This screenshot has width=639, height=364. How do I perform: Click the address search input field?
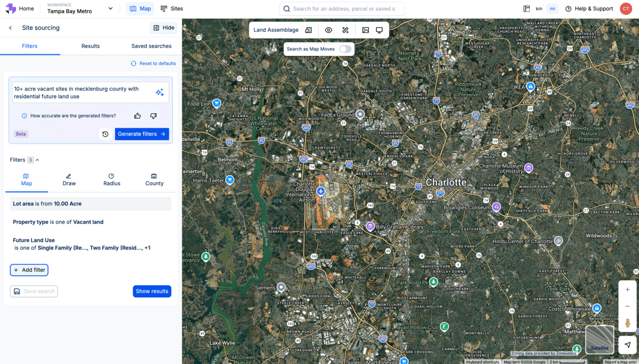pos(343,9)
